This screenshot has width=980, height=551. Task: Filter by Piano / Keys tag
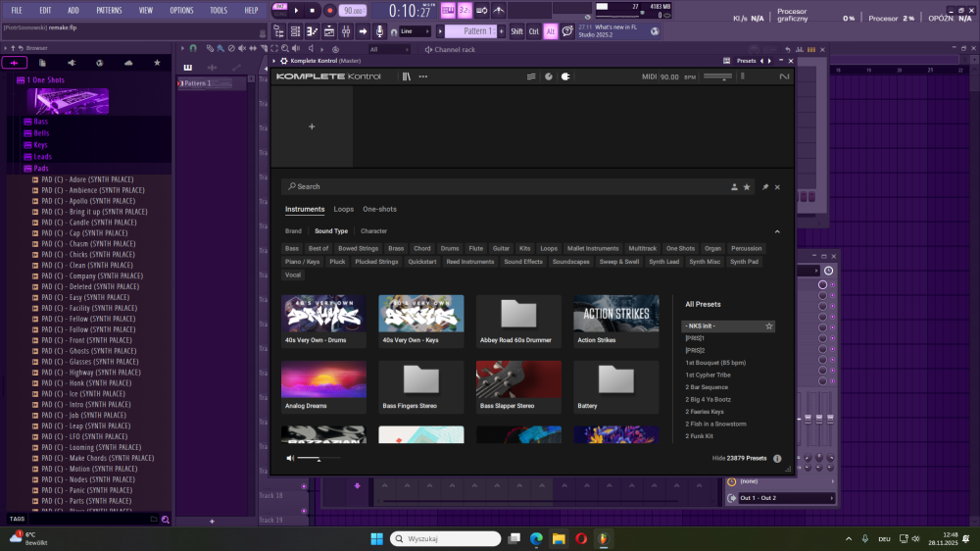click(303, 262)
